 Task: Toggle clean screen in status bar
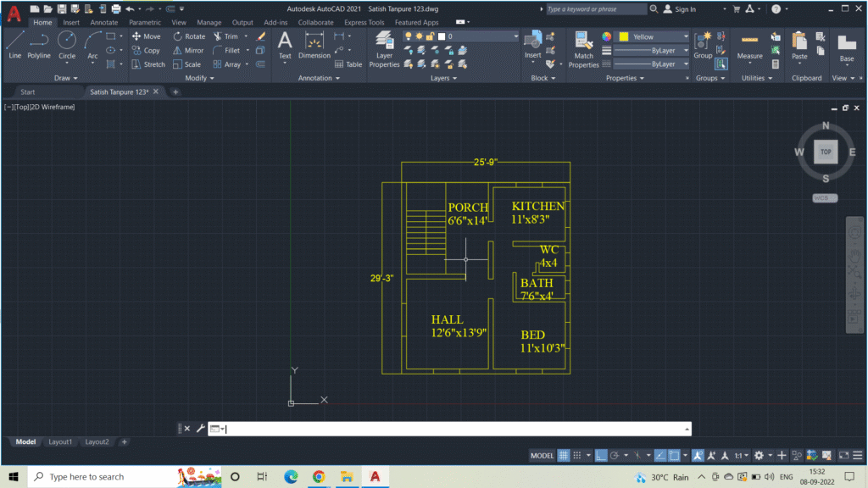pyautogui.click(x=843, y=455)
